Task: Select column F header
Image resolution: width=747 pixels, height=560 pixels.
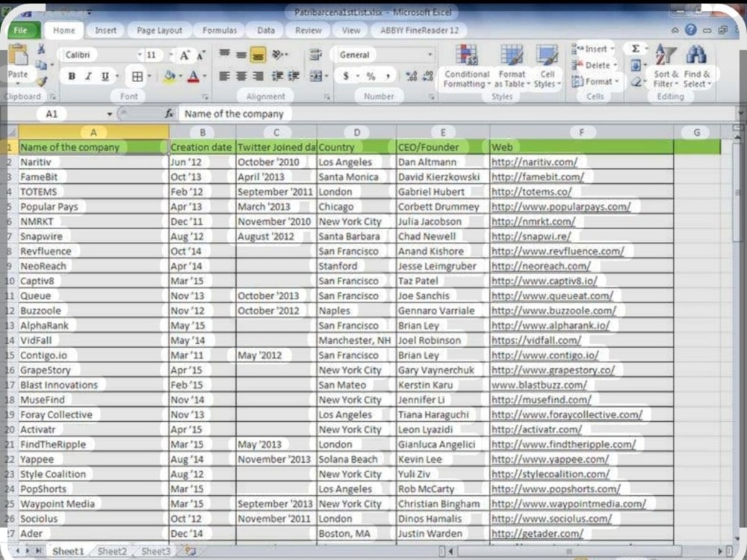Action: point(582,132)
